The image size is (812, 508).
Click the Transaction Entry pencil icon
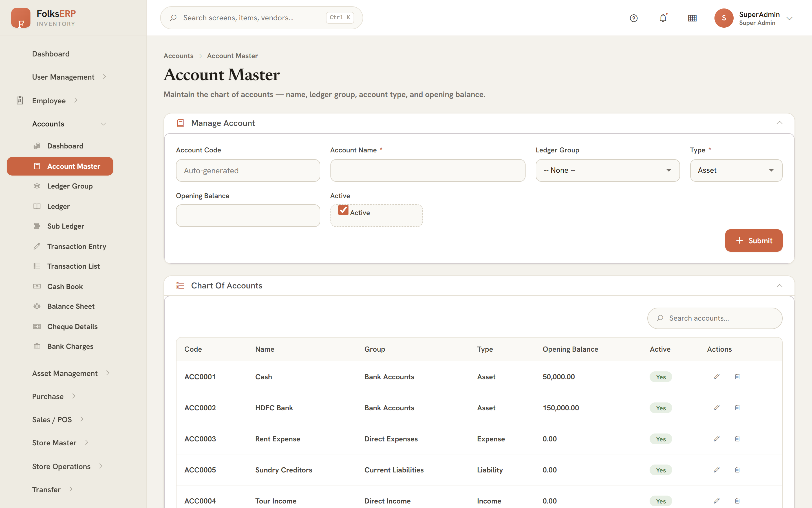(x=37, y=246)
